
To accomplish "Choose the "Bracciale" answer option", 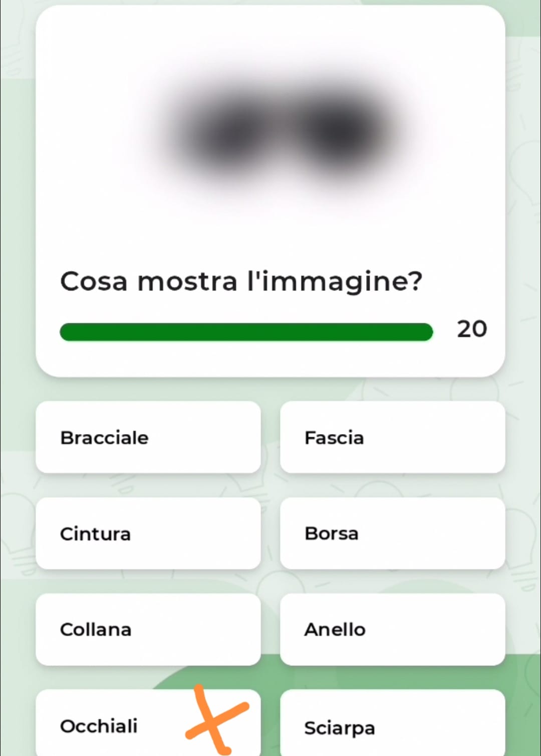I will pyautogui.click(x=148, y=437).
